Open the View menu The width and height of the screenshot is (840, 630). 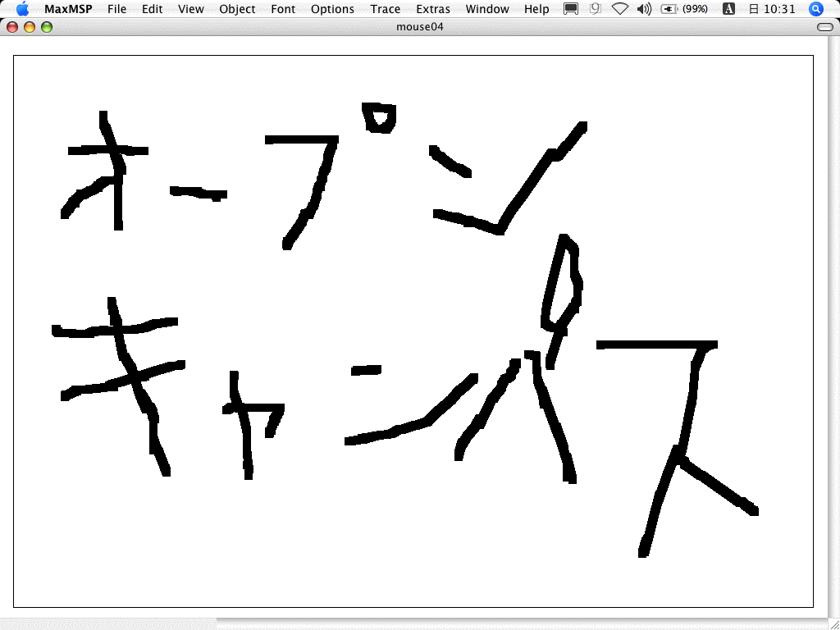[190, 9]
